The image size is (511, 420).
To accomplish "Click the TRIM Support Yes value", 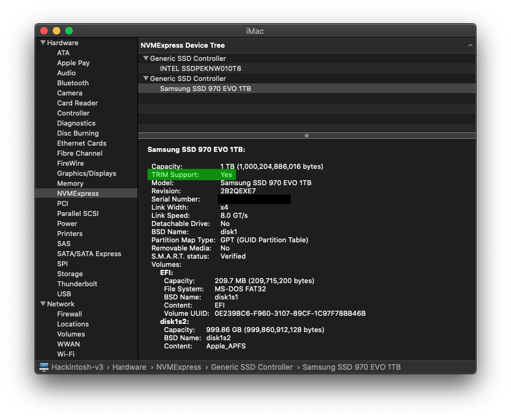I will tap(226, 175).
